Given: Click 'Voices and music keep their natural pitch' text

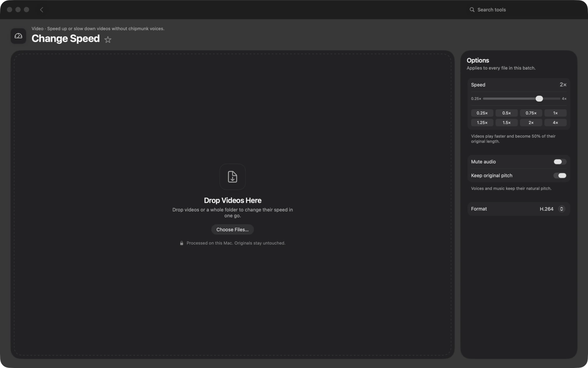Looking at the screenshot, I should point(511,188).
